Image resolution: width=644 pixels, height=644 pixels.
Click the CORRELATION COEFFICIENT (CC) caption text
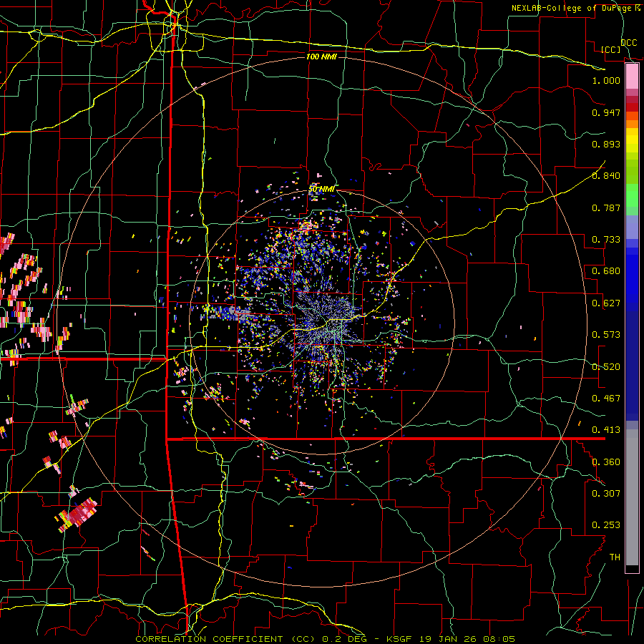point(223,639)
